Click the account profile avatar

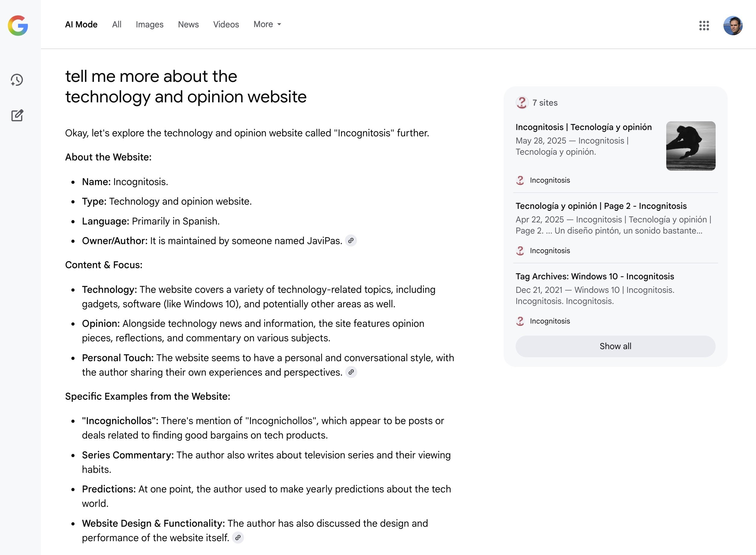point(733,26)
